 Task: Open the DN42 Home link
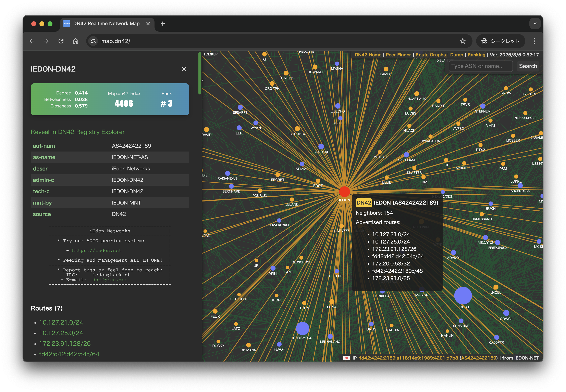click(368, 55)
